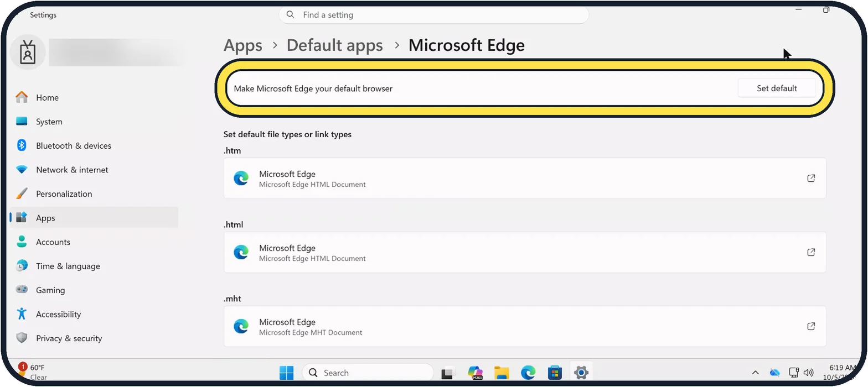Screen dimensions: 868x387
Task: Launch Microsoft Edge from taskbar
Action: pyautogui.click(x=528, y=373)
